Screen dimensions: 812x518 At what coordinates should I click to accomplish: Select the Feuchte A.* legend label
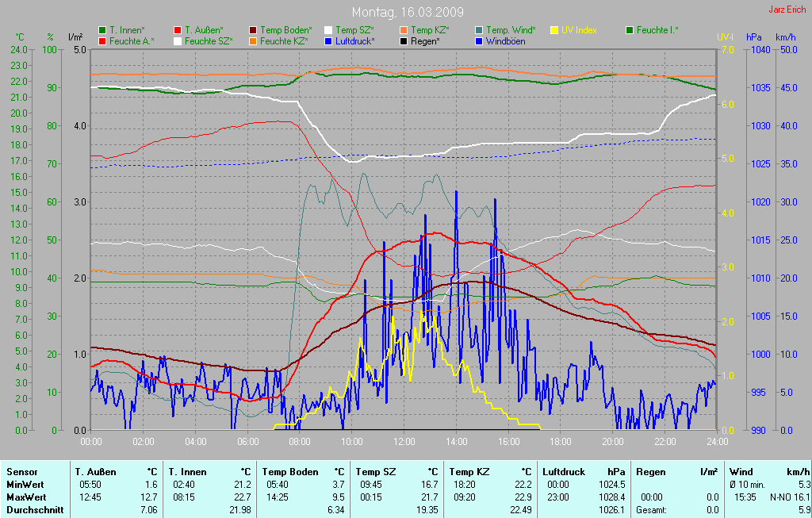click(132, 41)
